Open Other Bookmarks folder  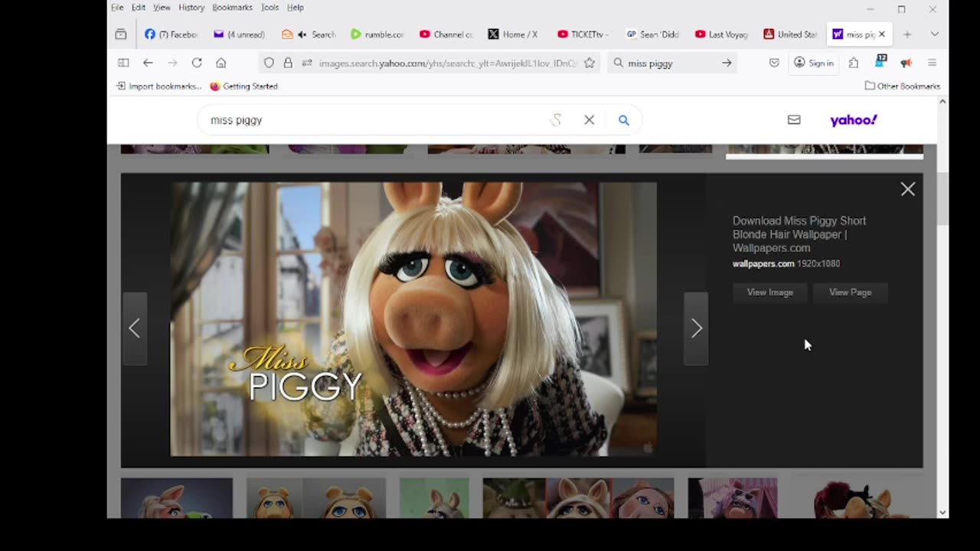pos(903,86)
